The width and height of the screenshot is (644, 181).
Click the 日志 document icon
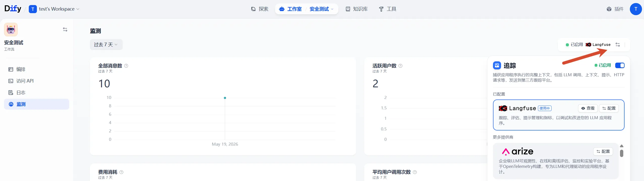point(11,93)
